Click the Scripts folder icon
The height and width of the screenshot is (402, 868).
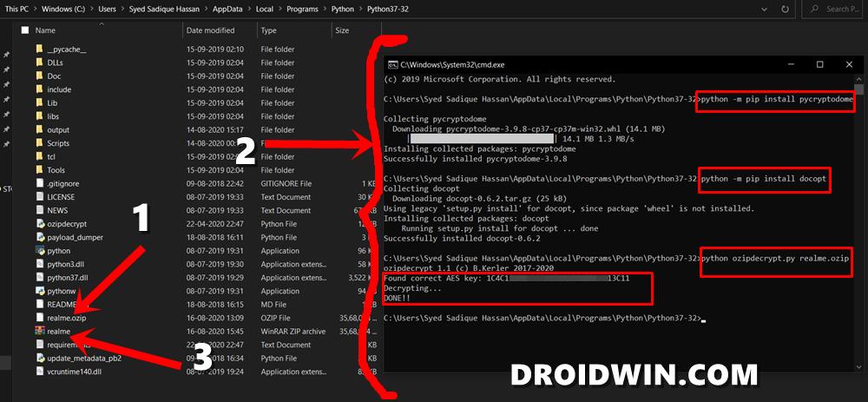pos(39,143)
